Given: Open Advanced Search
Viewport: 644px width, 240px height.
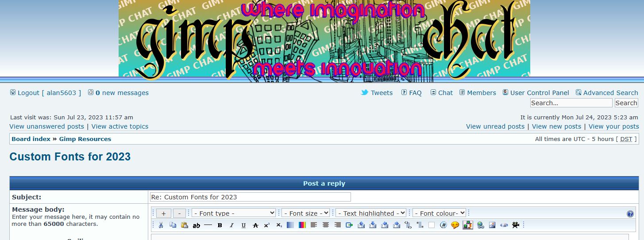Looking at the screenshot, I should click(607, 93).
